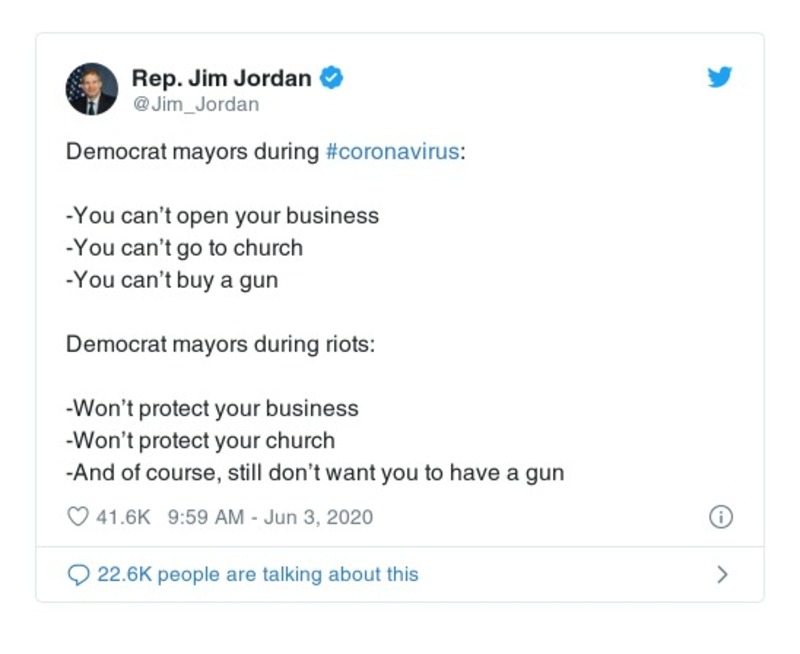Click the "Won't protect your business" line
Image resolution: width=800 pixels, height=654 pixels.
[212, 408]
